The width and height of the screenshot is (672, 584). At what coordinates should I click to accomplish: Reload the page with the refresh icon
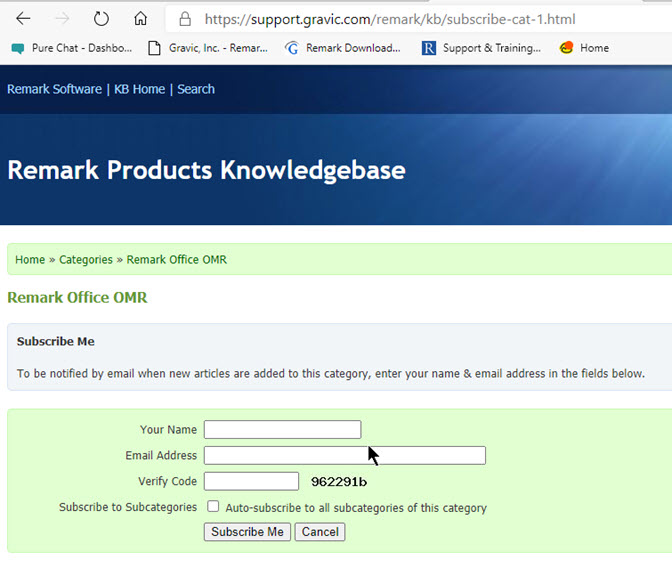click(x=101, y=18)
